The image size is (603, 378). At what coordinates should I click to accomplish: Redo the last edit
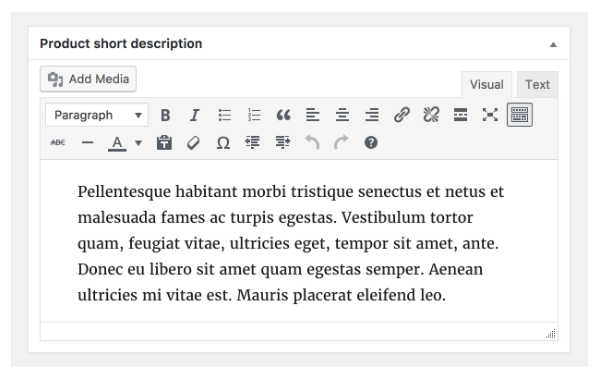[341, 142]
